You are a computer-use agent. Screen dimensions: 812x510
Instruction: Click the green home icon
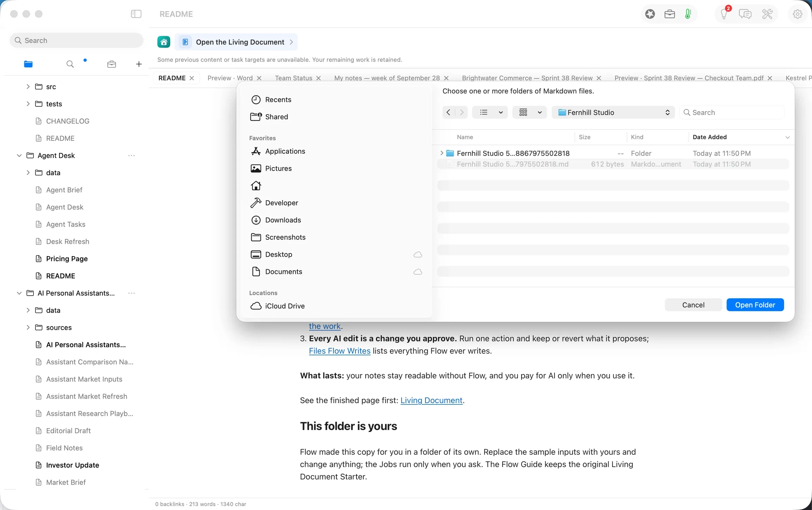(164, 42)
